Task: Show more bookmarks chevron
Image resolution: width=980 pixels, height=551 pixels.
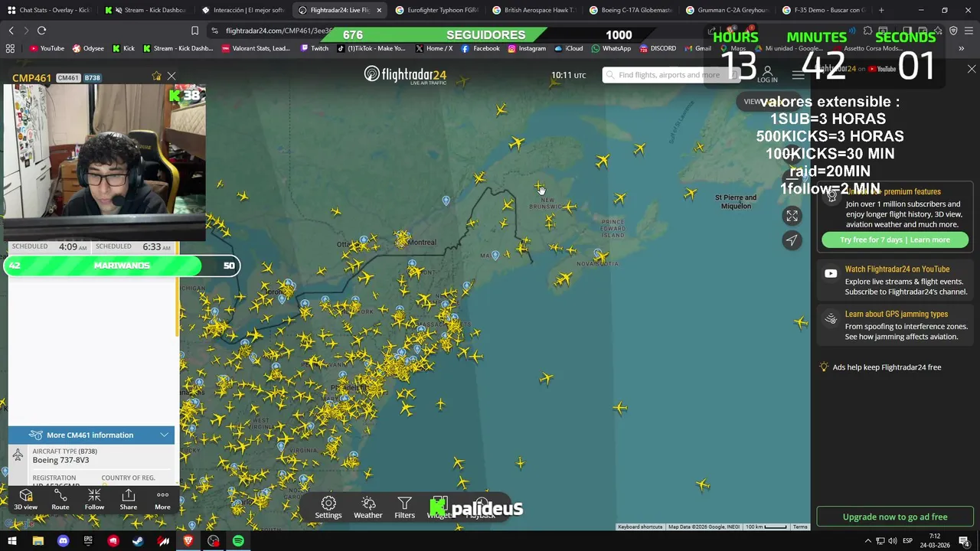Action: (962, 48)
